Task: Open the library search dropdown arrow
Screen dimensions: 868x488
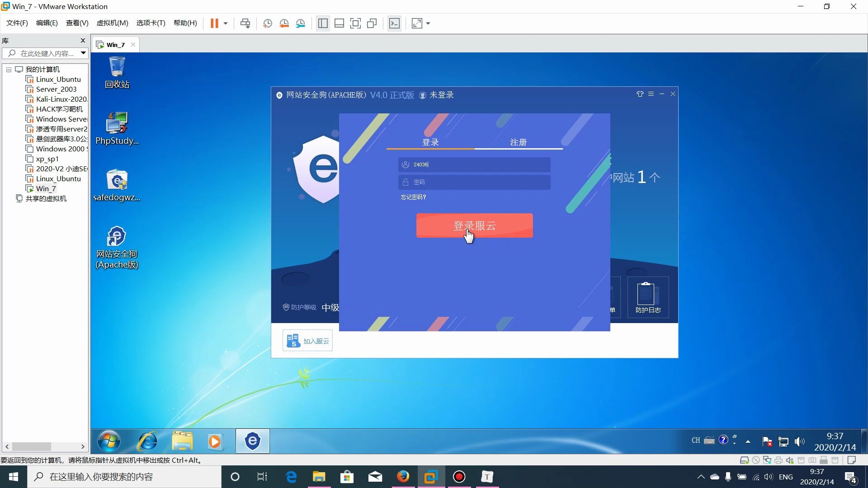Action: [x=83, y=53]
